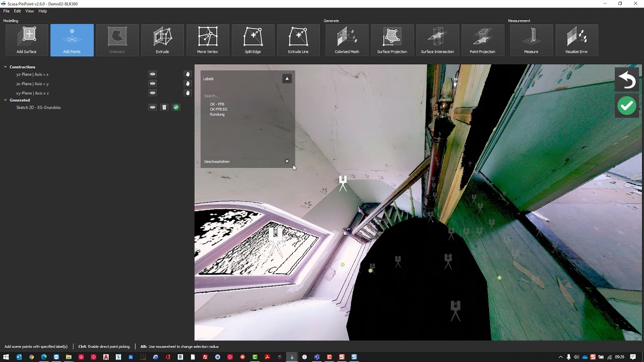Viewport: 644px width, 362px height.
Task: Open the Surface Projection tool
Action: (392, 40)
